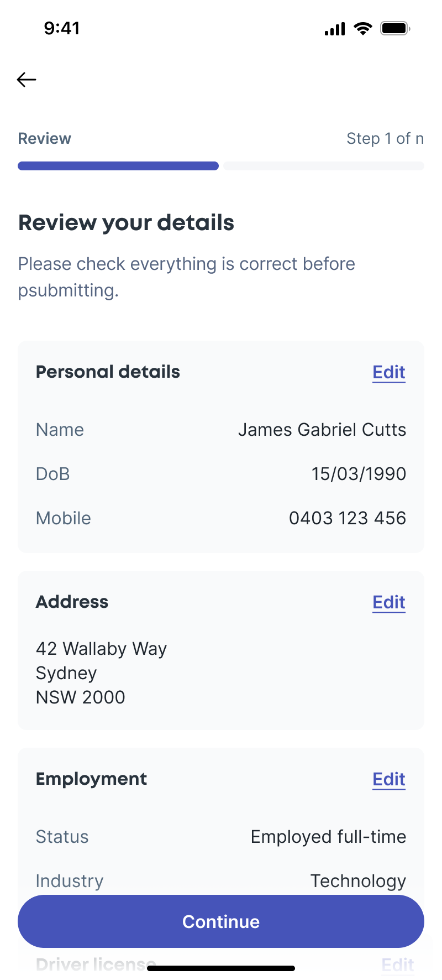Image resolution: width=442 pixels, height=980 pixels.
Task: Select the date of birth 15/03/1990
Action: point(359,474)
